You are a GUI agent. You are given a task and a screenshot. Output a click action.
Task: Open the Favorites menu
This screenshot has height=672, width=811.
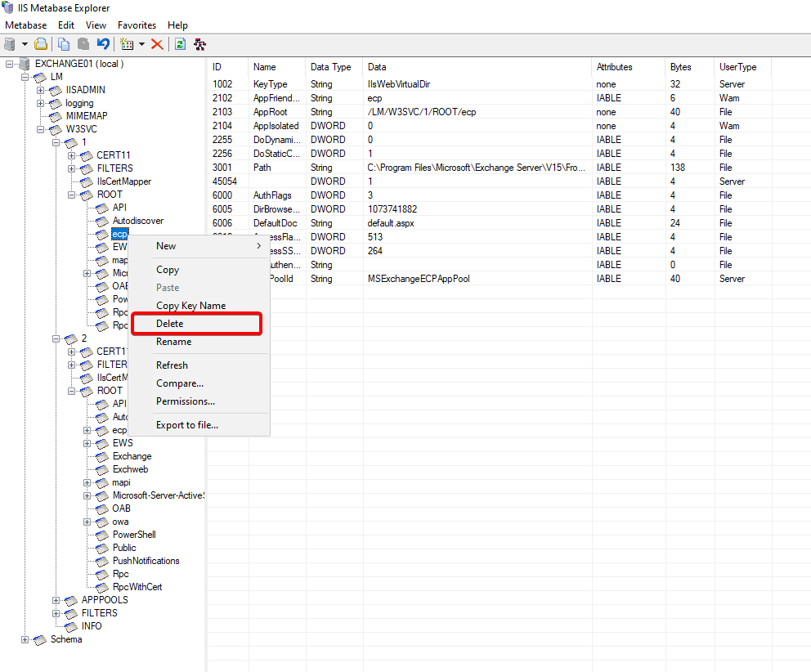click(137, 25)
